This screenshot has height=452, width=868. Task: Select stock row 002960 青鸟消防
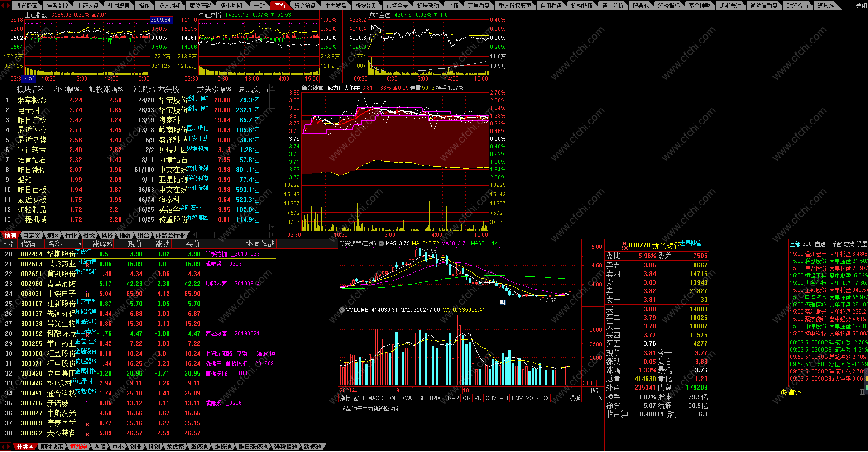tap(138, 284)
